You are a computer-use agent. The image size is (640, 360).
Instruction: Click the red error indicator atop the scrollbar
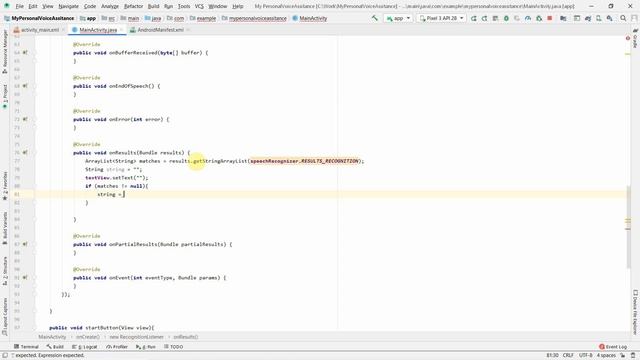pos(628,38)
